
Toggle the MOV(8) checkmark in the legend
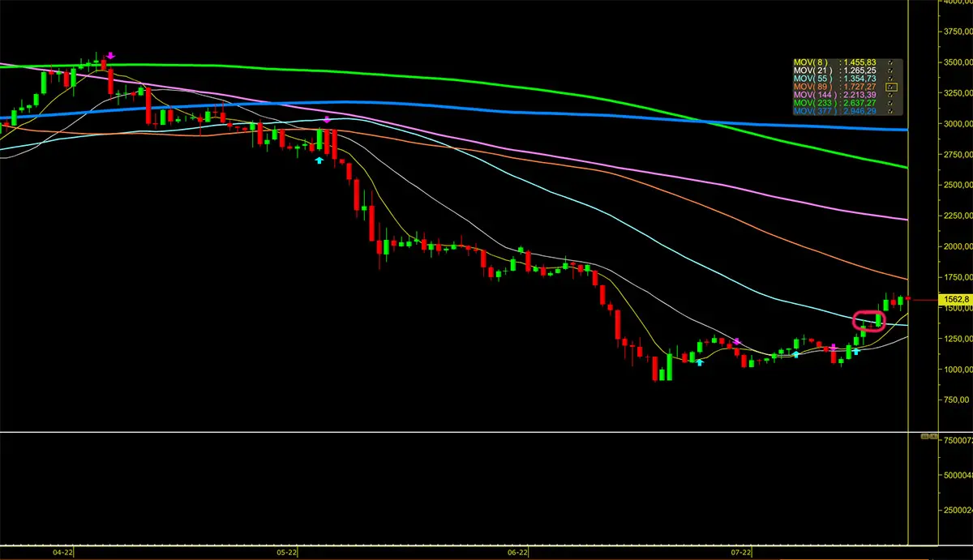(890, 62)
